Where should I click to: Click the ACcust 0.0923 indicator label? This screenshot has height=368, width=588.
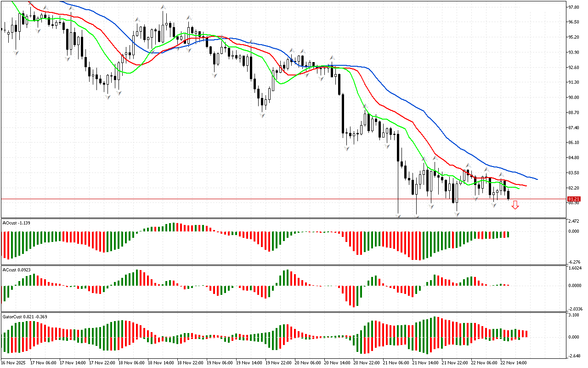pyautogui.click(x=17, y=270)
